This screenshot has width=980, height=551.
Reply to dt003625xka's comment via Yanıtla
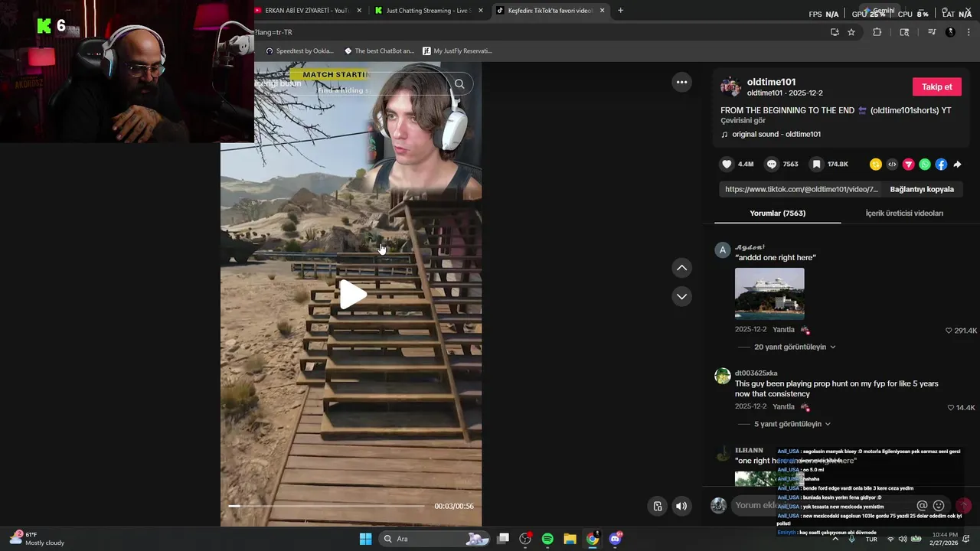pos(783,406)
